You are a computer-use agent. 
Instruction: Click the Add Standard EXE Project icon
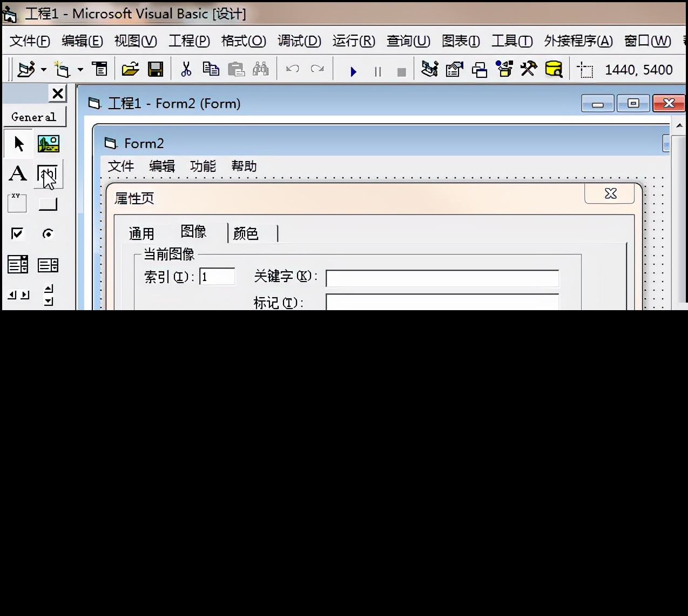pos(26,69)
